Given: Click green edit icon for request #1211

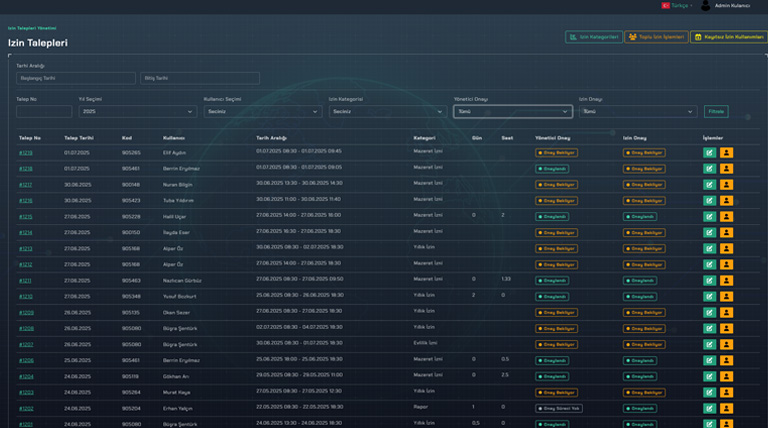Looking at the screenshot, I should [x=709, y=281].
